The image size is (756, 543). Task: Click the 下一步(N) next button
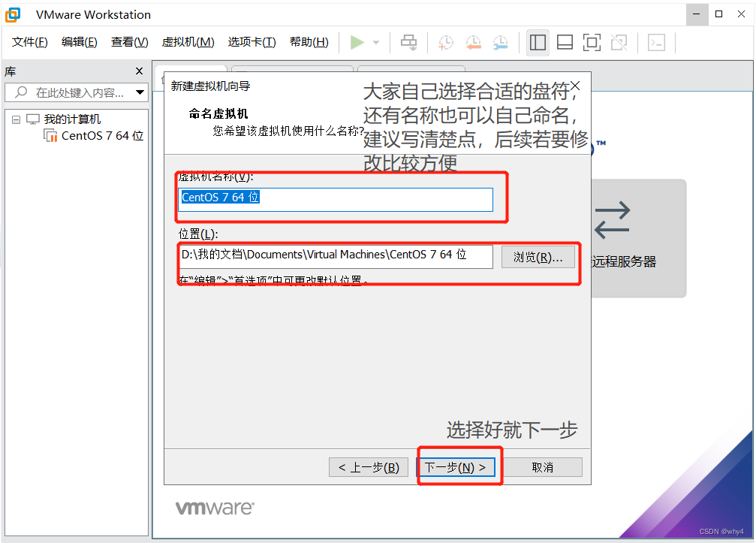(x=456, y=467)
